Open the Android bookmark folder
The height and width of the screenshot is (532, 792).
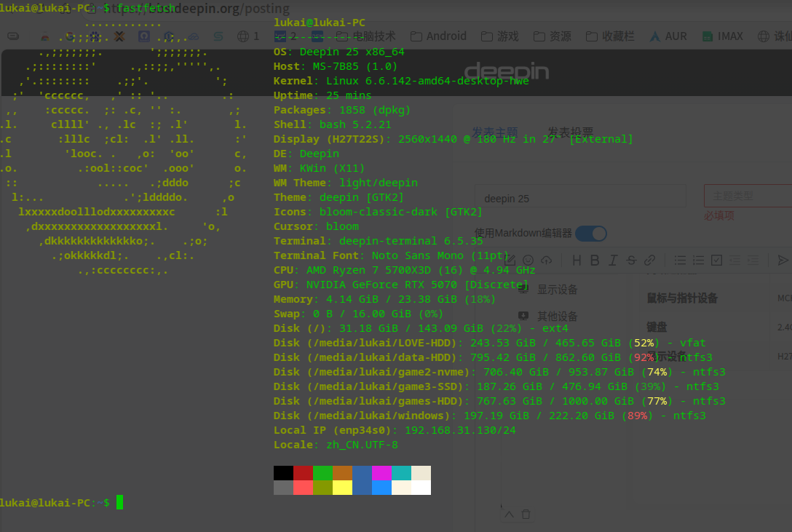[438, 36]
